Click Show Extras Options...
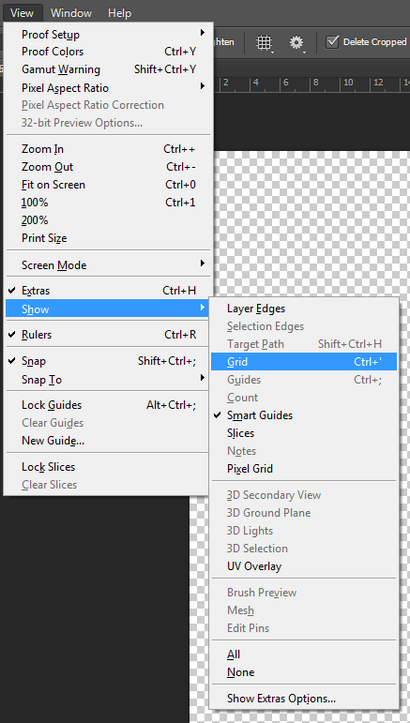Viewport: 410px width, 723px height. [x=304, y=699]
